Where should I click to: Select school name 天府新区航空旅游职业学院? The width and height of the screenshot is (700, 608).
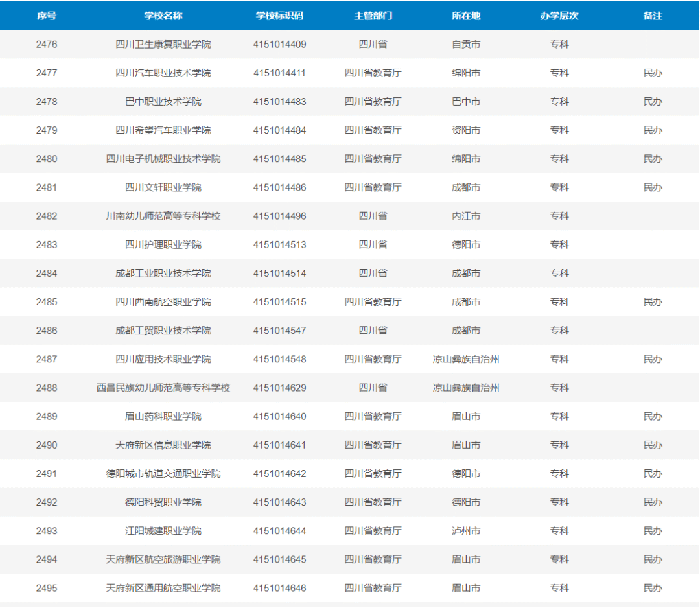pos(163,559)
